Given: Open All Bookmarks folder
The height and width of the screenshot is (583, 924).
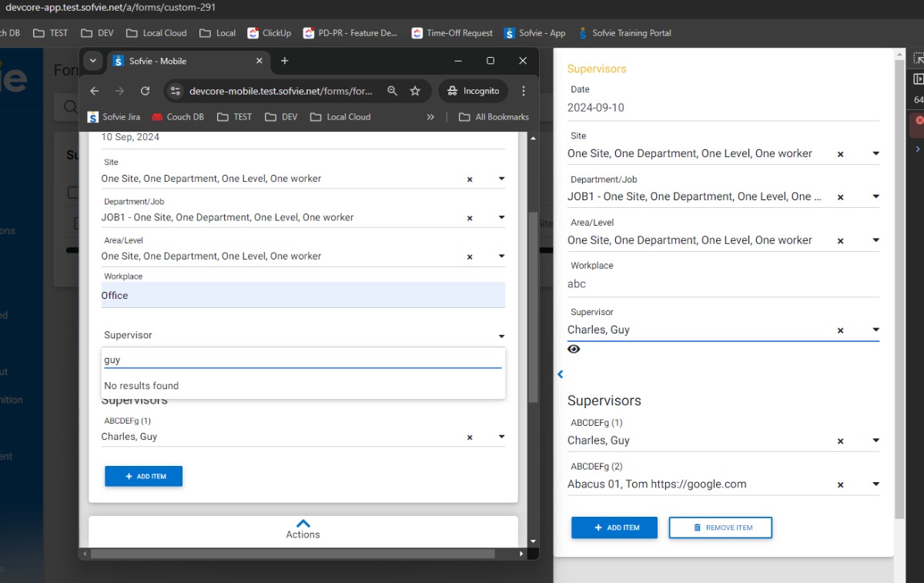Looking at the screenshot, I should click(x=494, y=117).
